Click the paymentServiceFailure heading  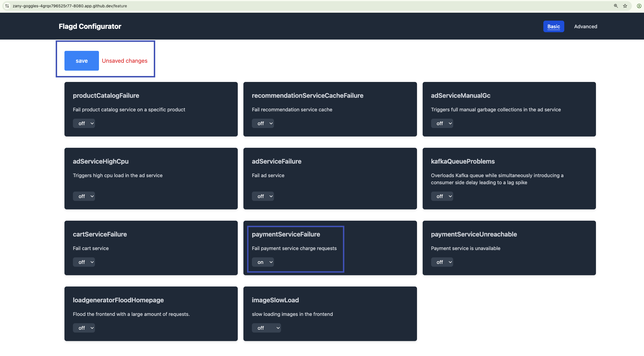(x=286, y=234)
